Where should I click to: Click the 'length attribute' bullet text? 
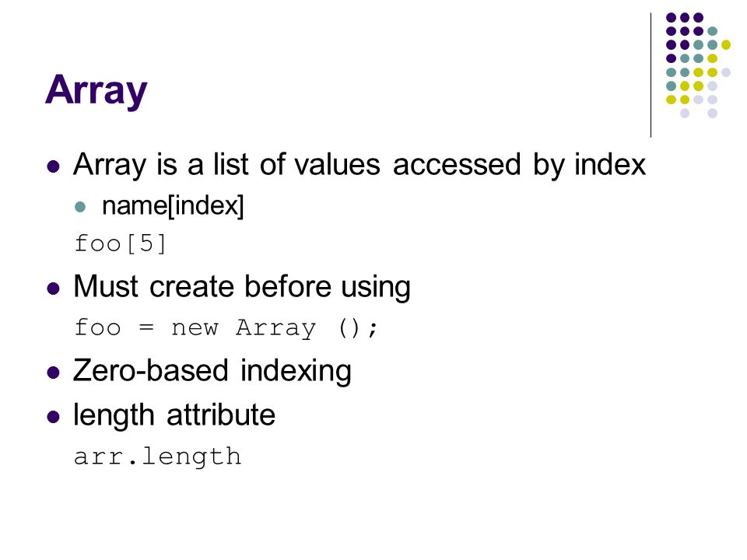click(x=174, y=415)
